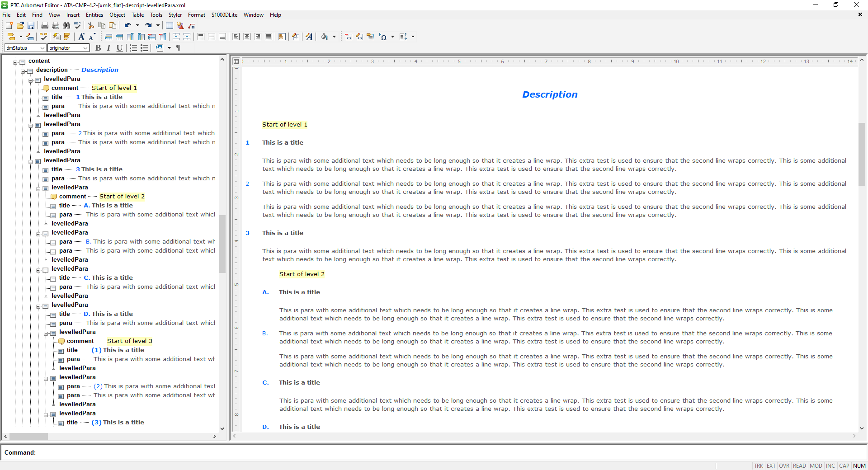This screenshot has height=470, width=868.
Task: Run the spell checker
Action: 77,26
